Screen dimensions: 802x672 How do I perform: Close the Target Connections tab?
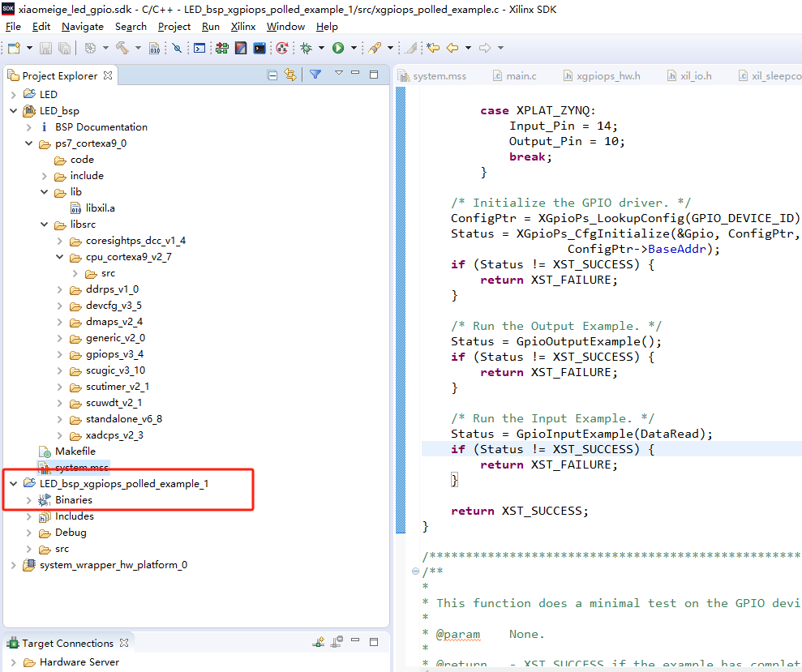pyautogui.click(x=124, y=643)
